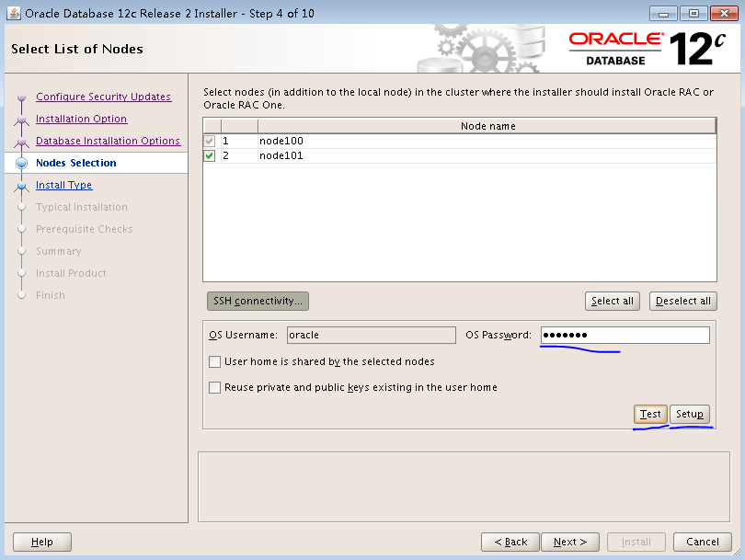Click the SSH connectivity button

point(258,301)
